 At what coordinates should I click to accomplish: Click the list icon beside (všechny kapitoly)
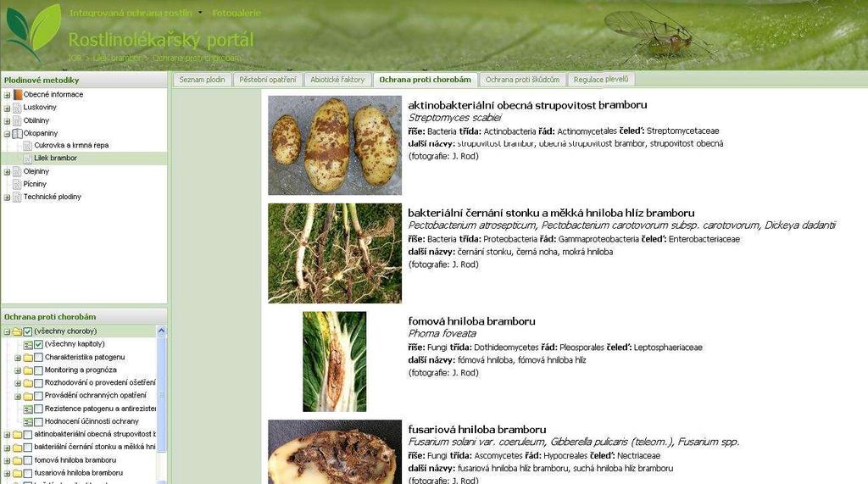[28, 344]
